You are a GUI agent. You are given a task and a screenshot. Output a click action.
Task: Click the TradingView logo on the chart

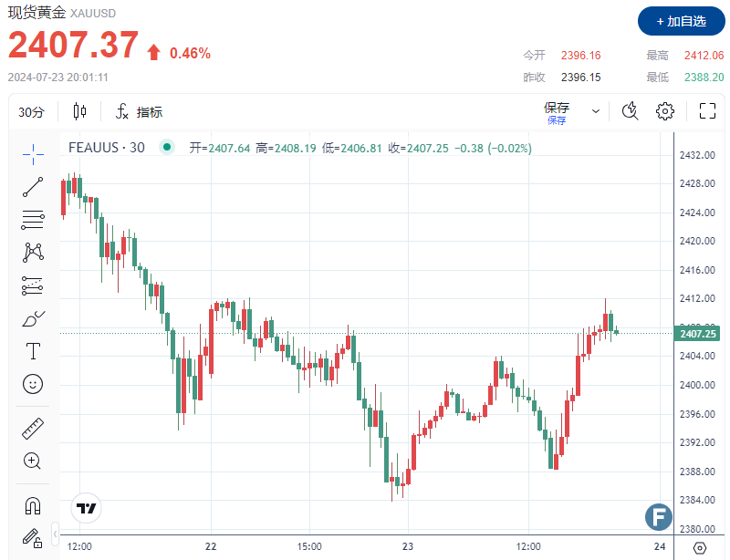point(86,508)
